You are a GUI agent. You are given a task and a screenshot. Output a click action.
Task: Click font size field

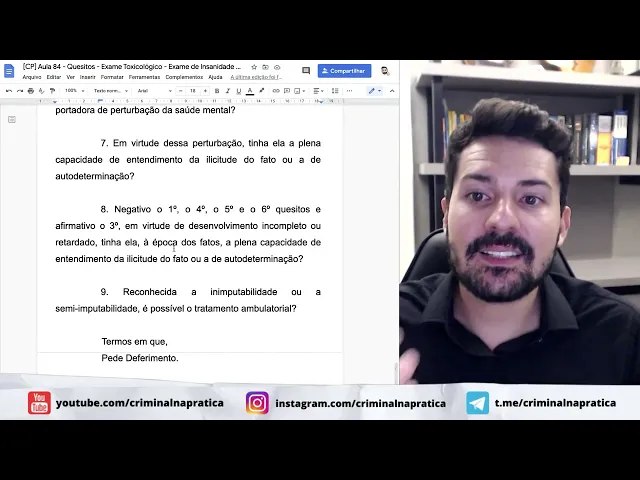point(193,91)
